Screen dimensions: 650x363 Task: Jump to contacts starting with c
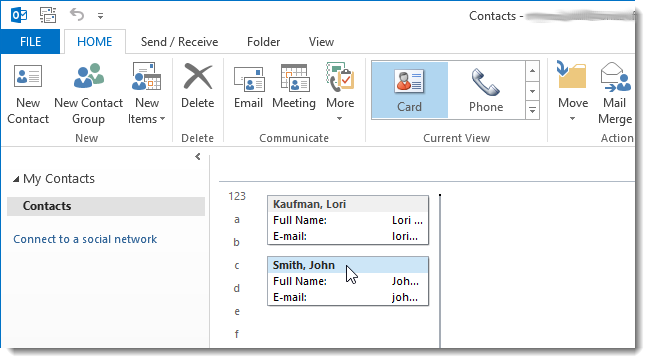(237, 265)
